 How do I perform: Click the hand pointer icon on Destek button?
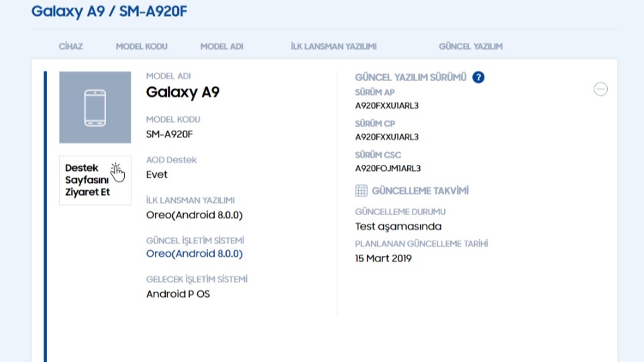117,172
